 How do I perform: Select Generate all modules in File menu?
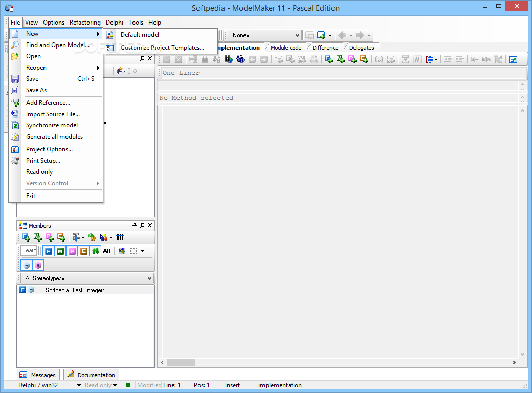tap(56, 137)
